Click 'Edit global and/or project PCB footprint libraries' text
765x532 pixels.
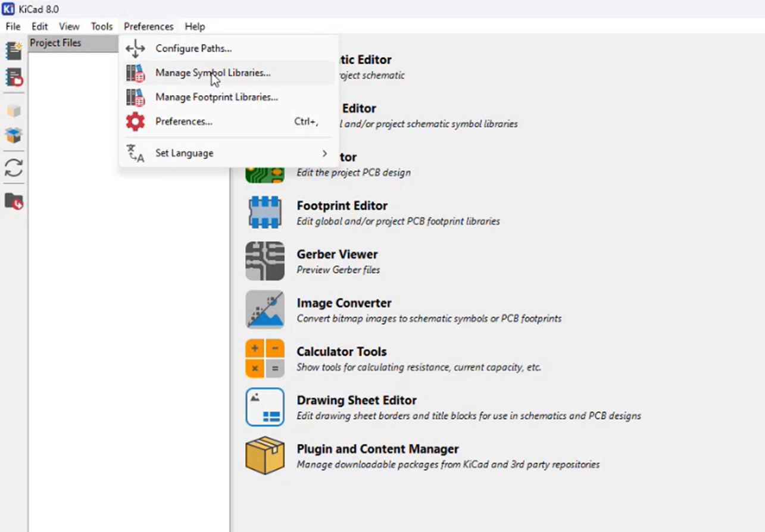click(x=398, y=221)
